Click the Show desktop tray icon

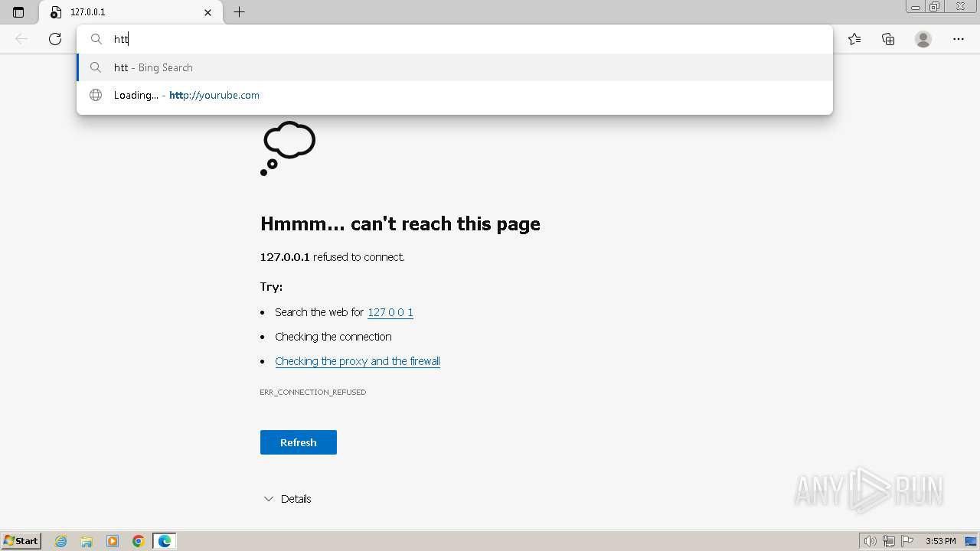click(971, 541)
